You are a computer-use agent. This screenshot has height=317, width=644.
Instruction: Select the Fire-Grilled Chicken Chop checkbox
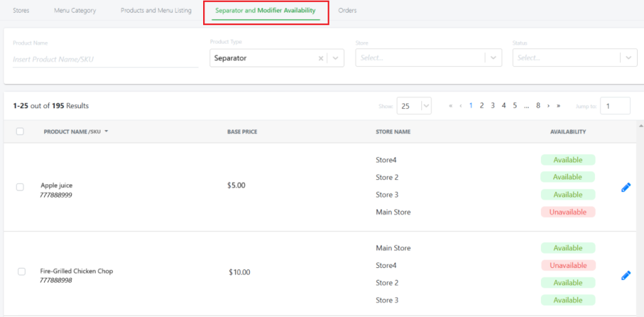[22, 272]
